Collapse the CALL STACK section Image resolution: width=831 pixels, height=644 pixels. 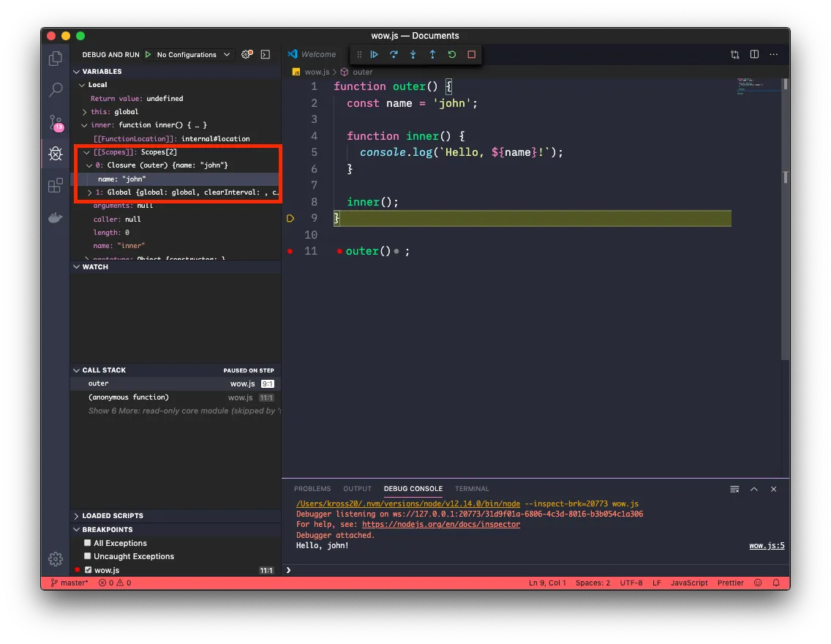pos(76,370)
